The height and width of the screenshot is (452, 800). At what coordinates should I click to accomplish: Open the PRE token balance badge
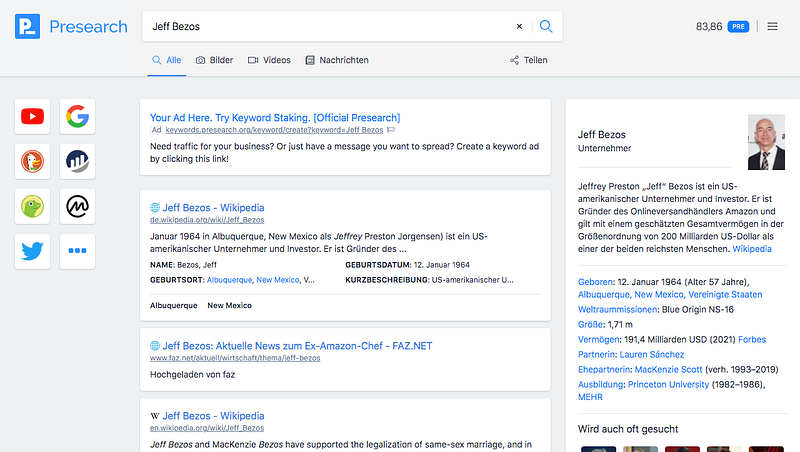click(738, 27)
